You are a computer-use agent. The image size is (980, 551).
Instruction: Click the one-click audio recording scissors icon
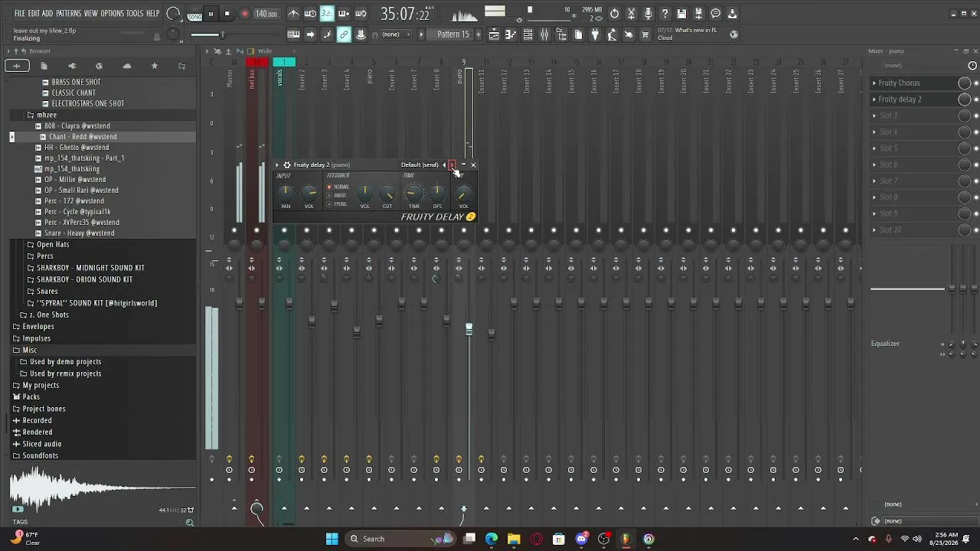coord(631,14)
